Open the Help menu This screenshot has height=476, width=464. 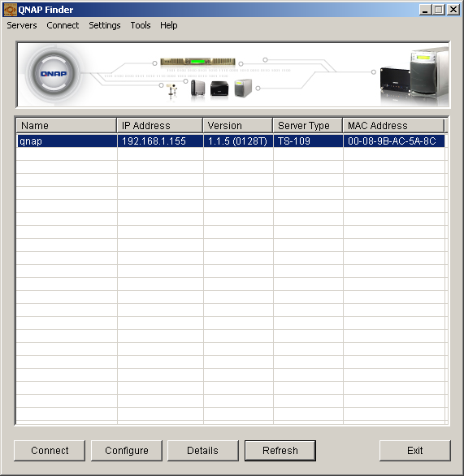(x=168, y=25)
